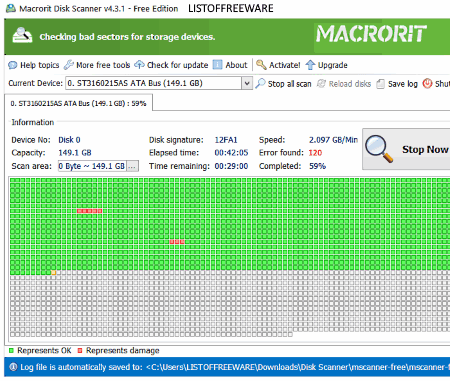Click the More free tools label

[x=103, y=65]
